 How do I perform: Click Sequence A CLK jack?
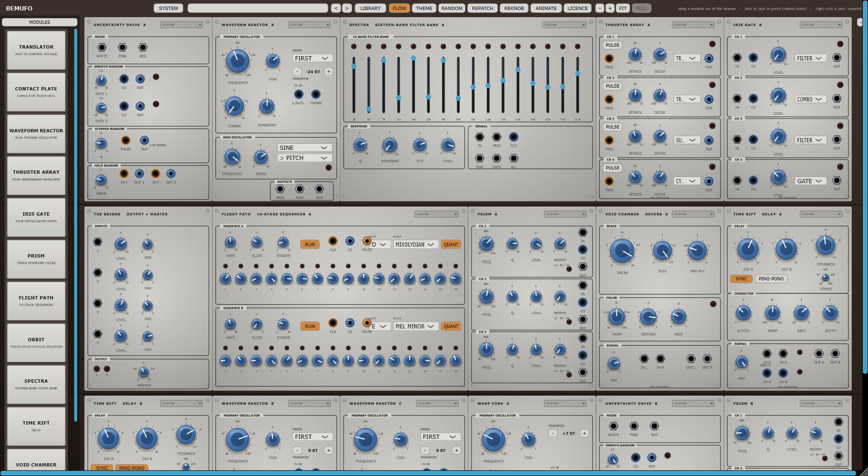[x=333, y=241]
